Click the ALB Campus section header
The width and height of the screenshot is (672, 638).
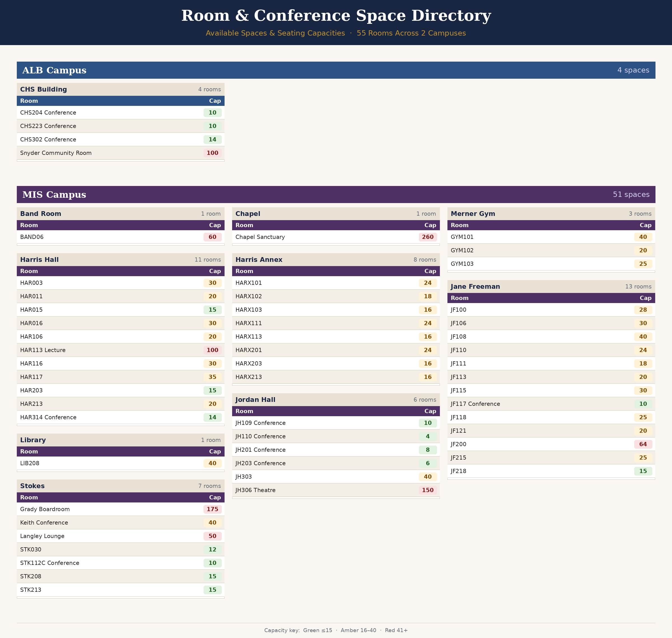tap(54, 70)
